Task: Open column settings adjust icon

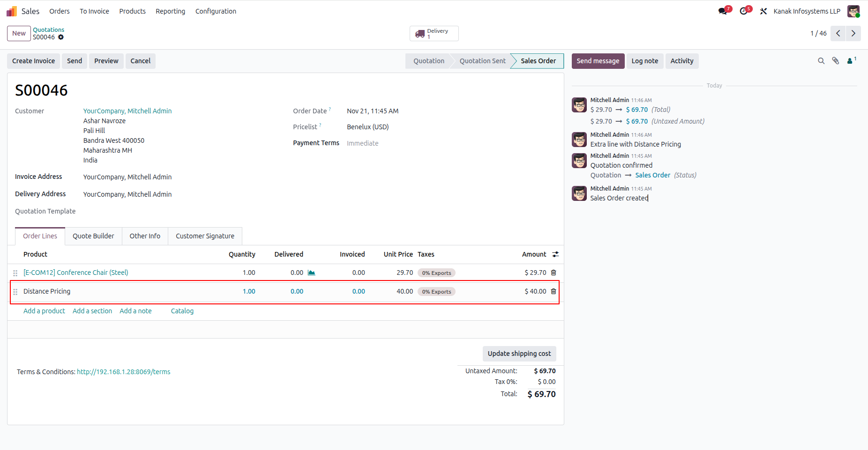Action: tap(555, 254)
